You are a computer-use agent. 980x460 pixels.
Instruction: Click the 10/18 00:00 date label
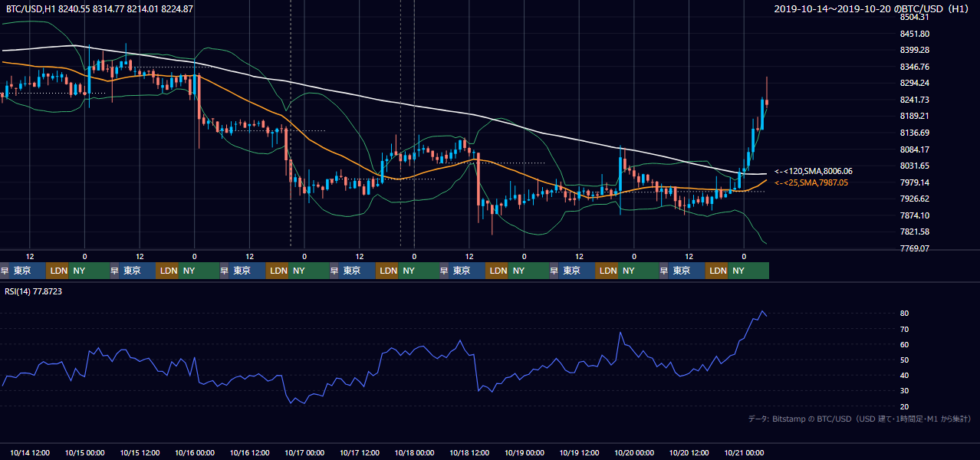point(415,452)
